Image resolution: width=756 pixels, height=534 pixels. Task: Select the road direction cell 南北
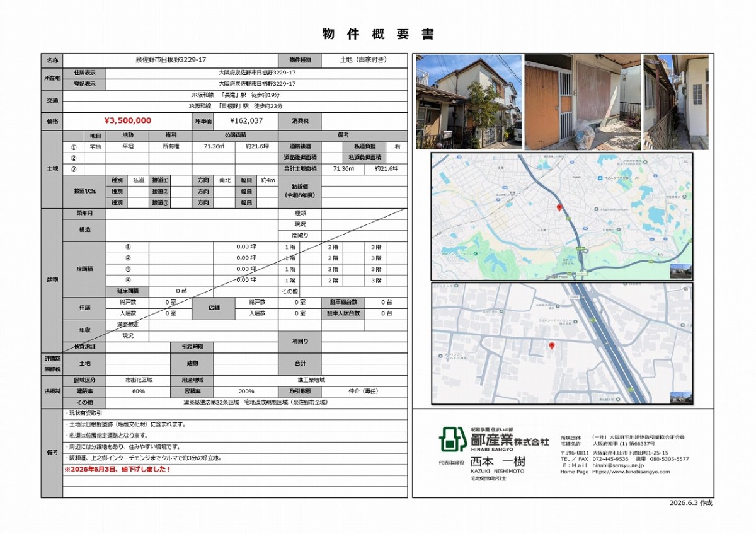click(224, 180)
